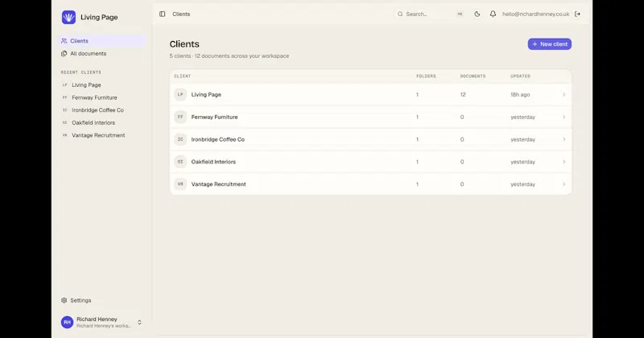Click the FF avatar in the table
This screenshot has width=644, height=338.
[180, 117]
